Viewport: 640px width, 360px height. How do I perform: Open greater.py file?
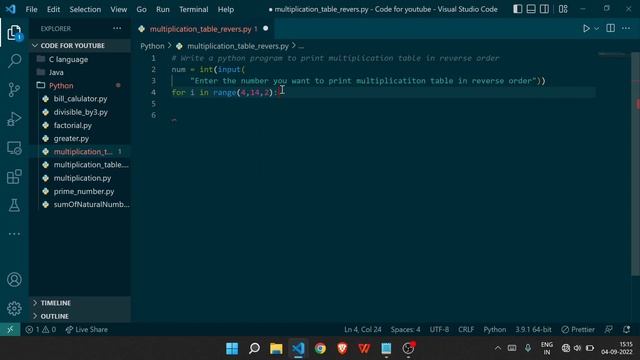(x=80, y=138)
